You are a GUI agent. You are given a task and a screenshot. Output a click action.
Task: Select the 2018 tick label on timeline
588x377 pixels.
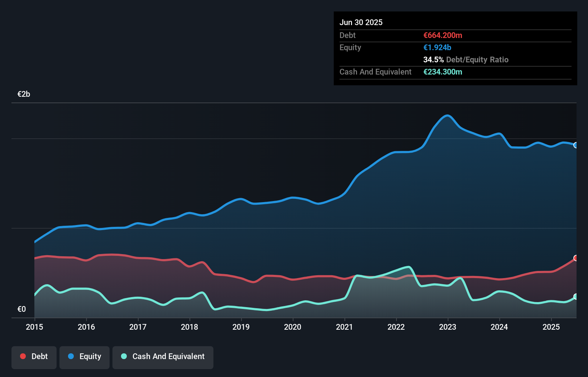189,327
